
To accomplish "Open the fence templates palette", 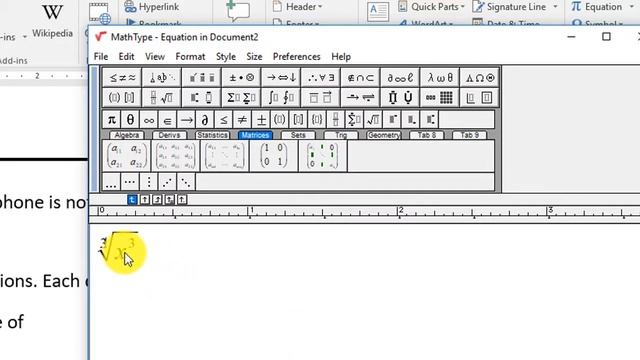I will pos(122,98).
